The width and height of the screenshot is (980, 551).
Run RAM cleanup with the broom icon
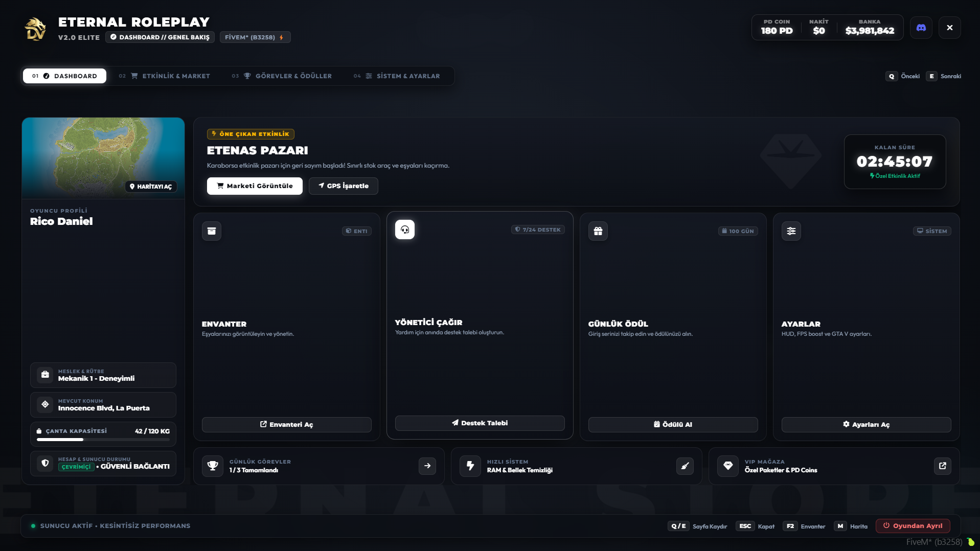click(685, 466)
